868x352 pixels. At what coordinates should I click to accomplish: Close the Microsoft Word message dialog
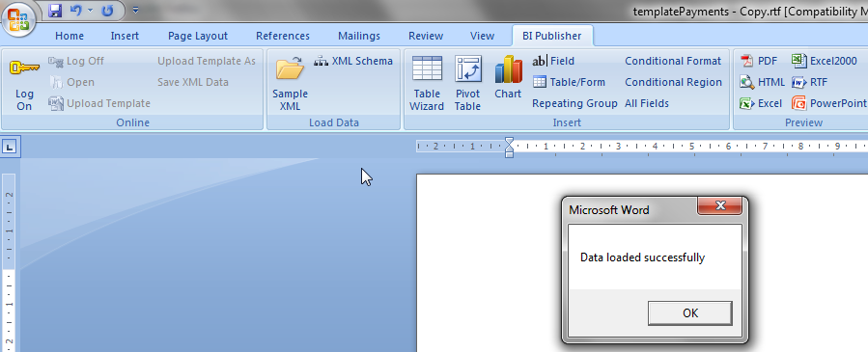click(719, 206)
